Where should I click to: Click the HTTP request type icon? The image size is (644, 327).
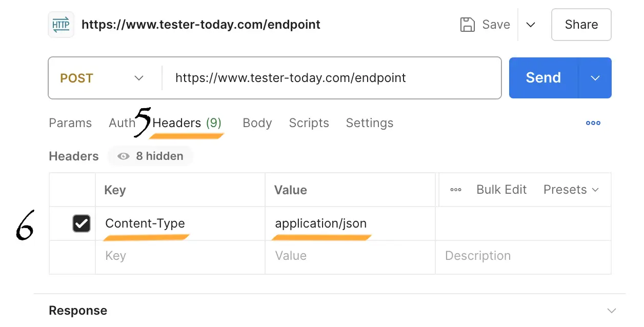[x=61, y=24]
